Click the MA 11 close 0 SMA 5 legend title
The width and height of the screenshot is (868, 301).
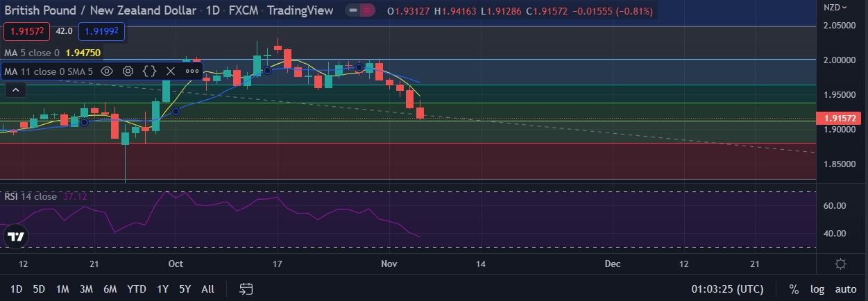49,71
